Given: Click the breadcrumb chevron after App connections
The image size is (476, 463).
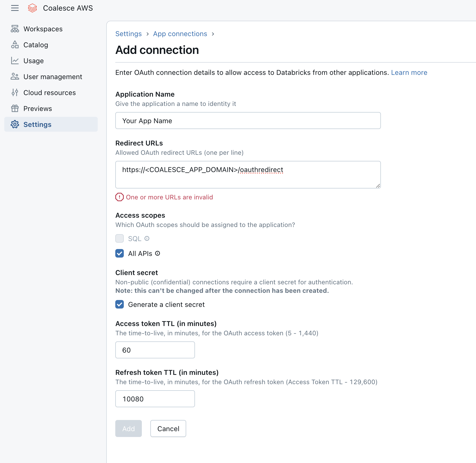Looking at the screenshot, I should [x=213, y=34].
